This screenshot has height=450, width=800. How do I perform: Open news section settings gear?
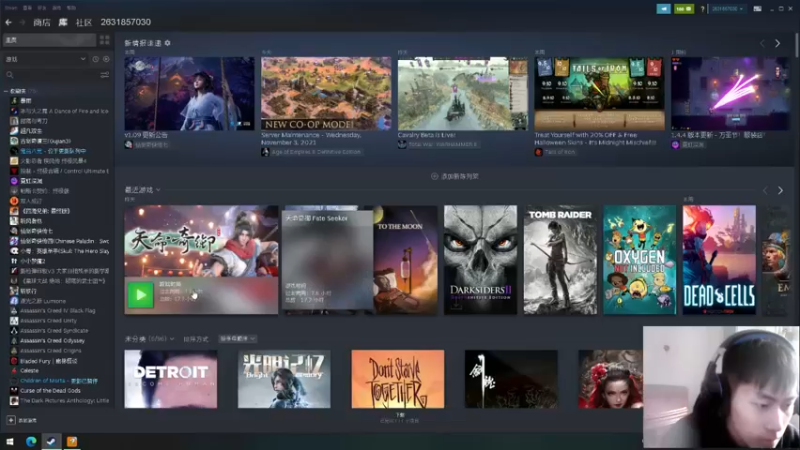[x=167, y=43]
